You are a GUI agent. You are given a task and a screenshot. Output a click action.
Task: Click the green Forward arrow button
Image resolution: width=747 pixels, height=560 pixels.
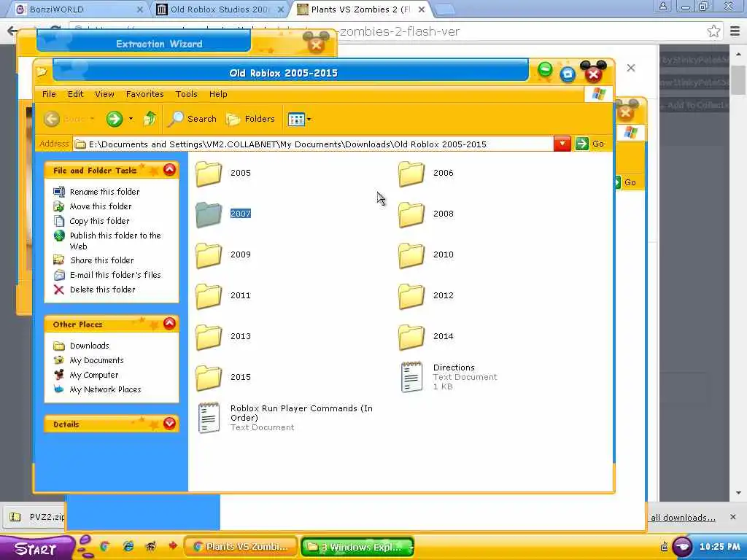tap(115, 119)
